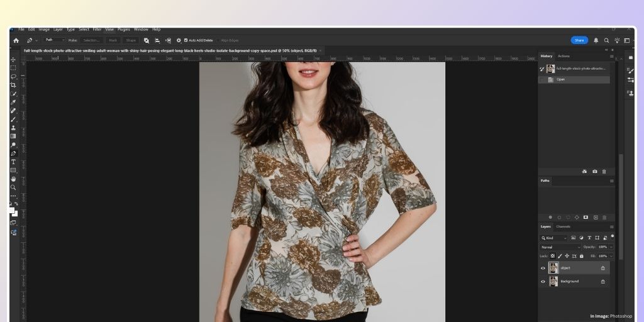Open Paths panel flyout menu
Screen dimensions: 644x322
coord(611,180)
